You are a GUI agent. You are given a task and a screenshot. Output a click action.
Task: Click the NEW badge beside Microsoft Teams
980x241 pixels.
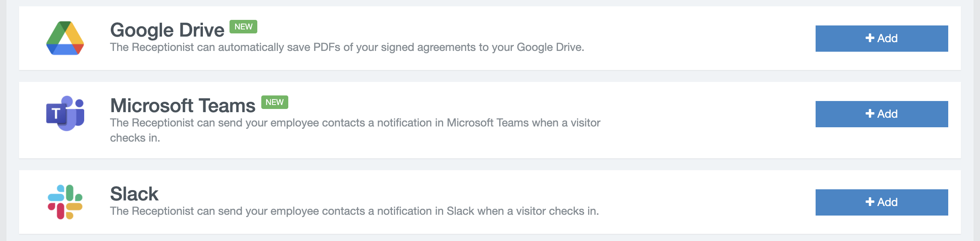[274, 102]
